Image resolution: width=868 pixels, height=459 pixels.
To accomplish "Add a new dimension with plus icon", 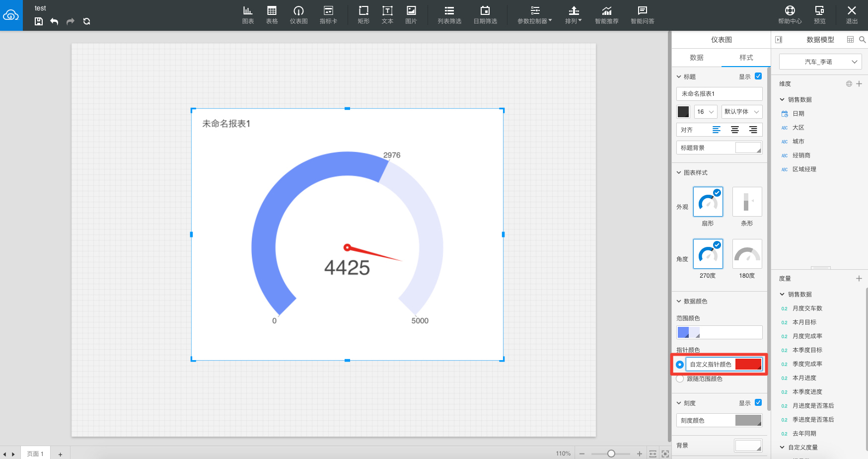I will [859, 84].
